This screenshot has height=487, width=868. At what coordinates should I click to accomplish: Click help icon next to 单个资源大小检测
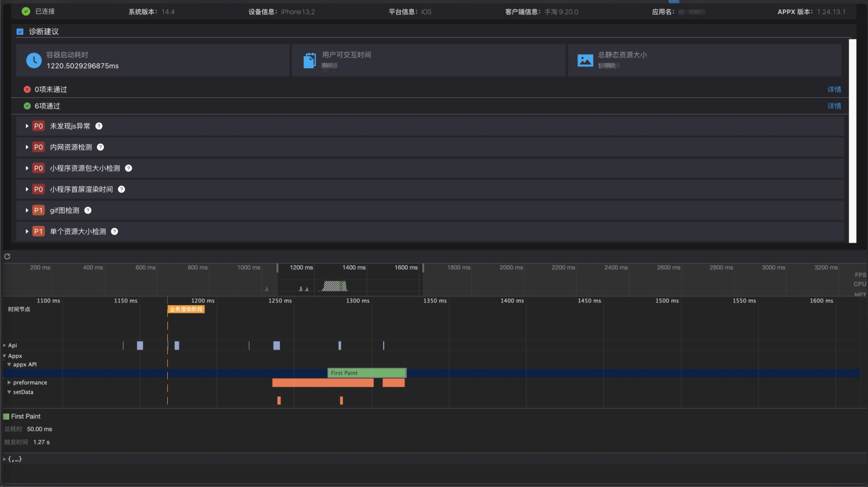tap(115, 232)
